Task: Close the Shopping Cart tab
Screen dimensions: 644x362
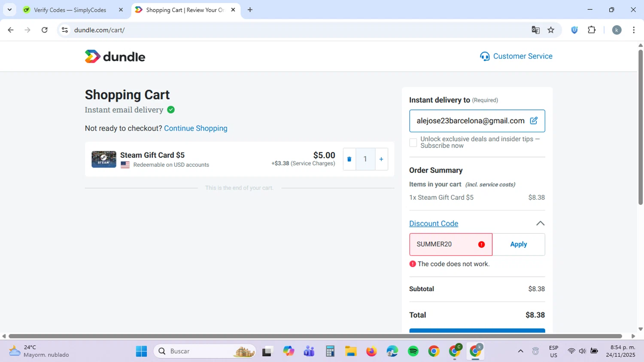Action: [233, 10]
